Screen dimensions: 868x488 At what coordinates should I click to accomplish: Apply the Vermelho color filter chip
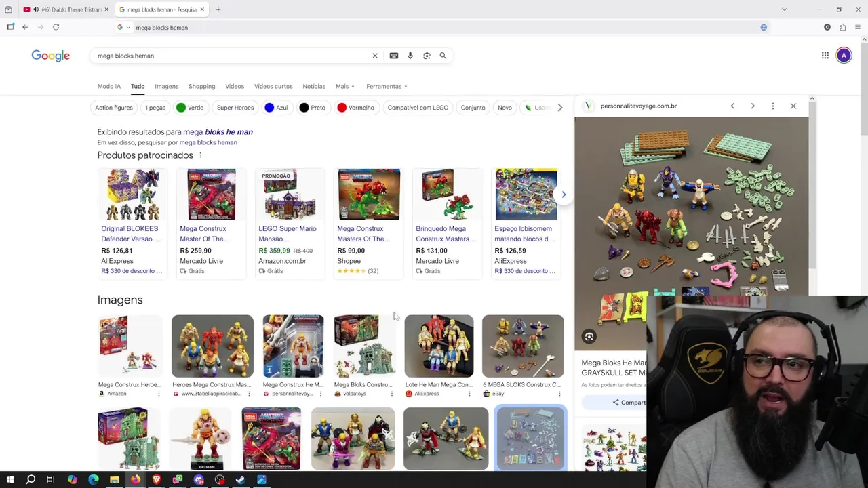pos(356,108)
